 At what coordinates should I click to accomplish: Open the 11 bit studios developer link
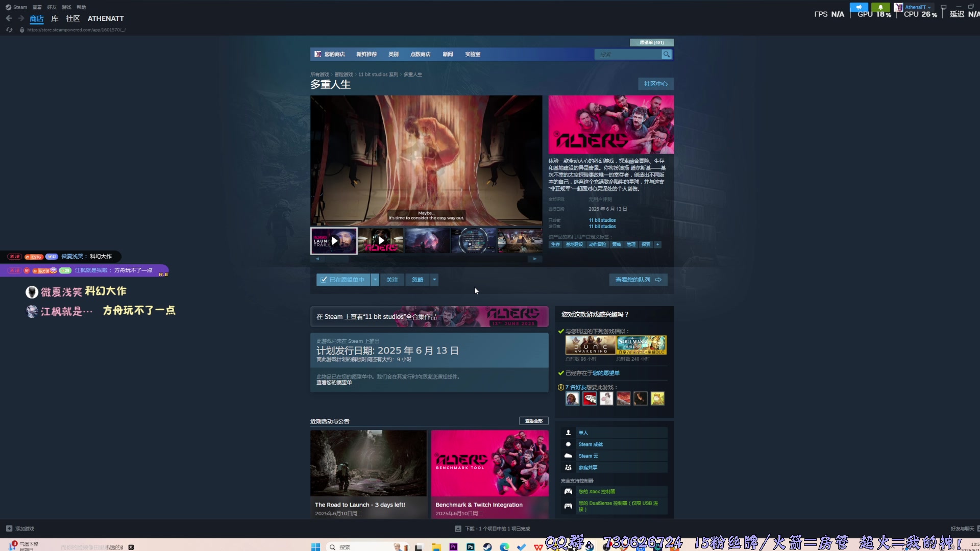(602, 220)
